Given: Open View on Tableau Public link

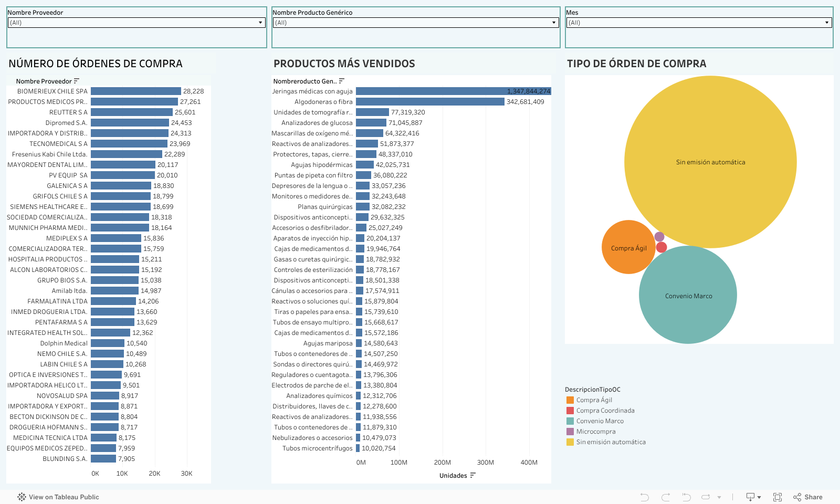Looking at the screenshot, I should [58, 497].
